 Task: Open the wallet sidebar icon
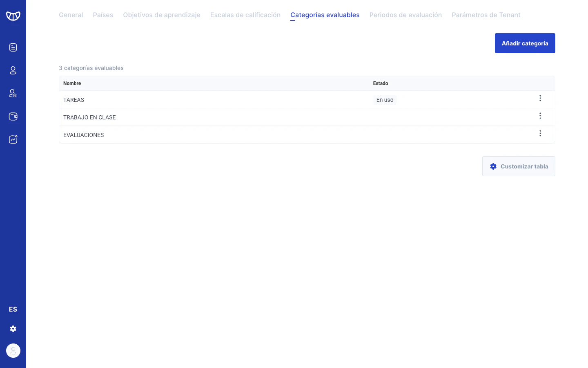(13, 117)
